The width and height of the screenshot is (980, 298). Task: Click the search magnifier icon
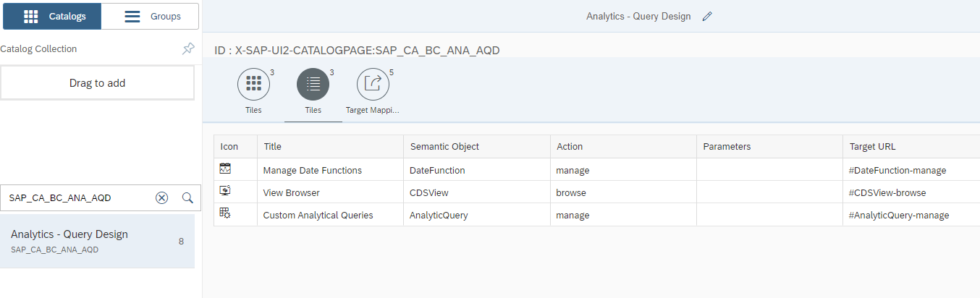(187, 198)
